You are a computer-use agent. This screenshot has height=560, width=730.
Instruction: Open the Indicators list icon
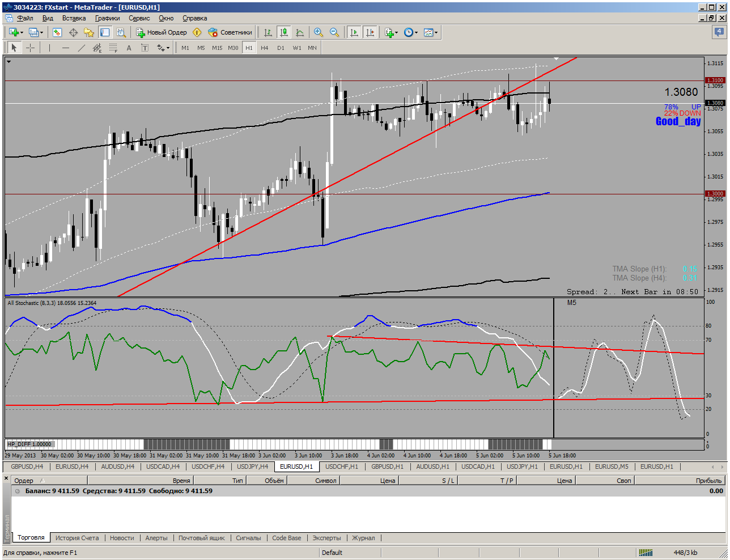pos(389,32)
